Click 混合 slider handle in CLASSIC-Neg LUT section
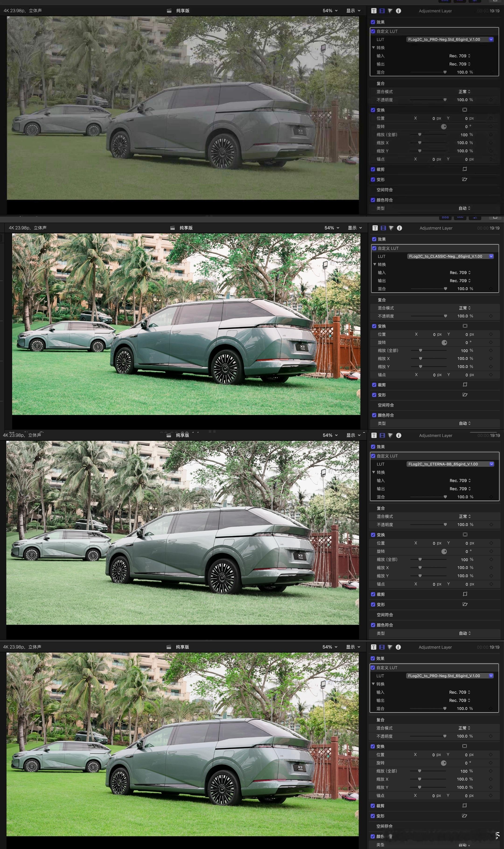The width and height of the screenshot is (504, 849). (x=445, y=289)
